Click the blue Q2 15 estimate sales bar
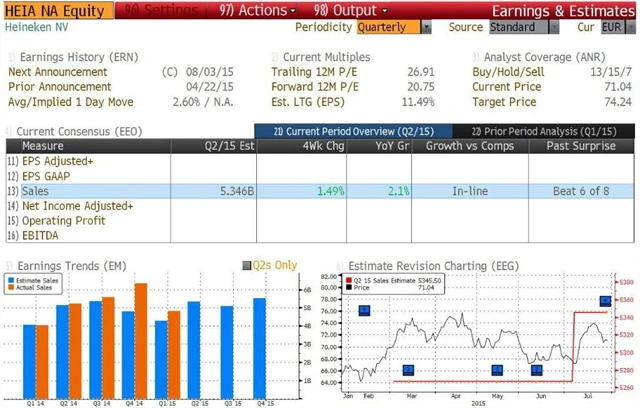 tap(194, 350)
